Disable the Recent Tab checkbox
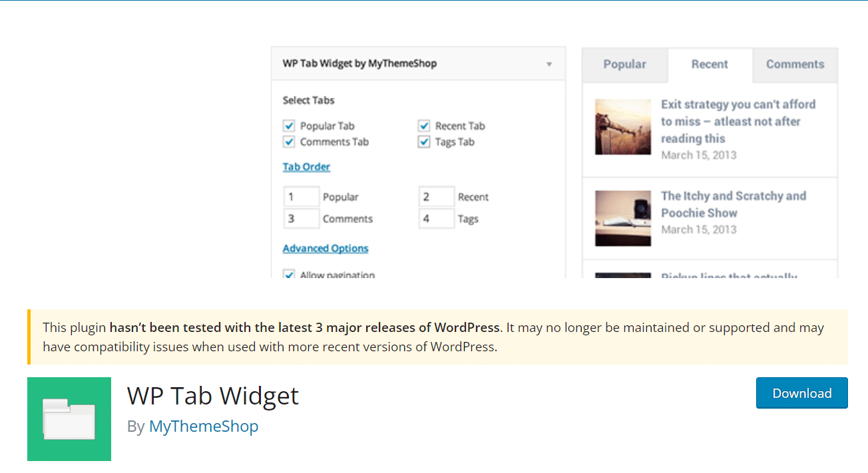The width and height of the screenshot is (868, 473). 424,126
